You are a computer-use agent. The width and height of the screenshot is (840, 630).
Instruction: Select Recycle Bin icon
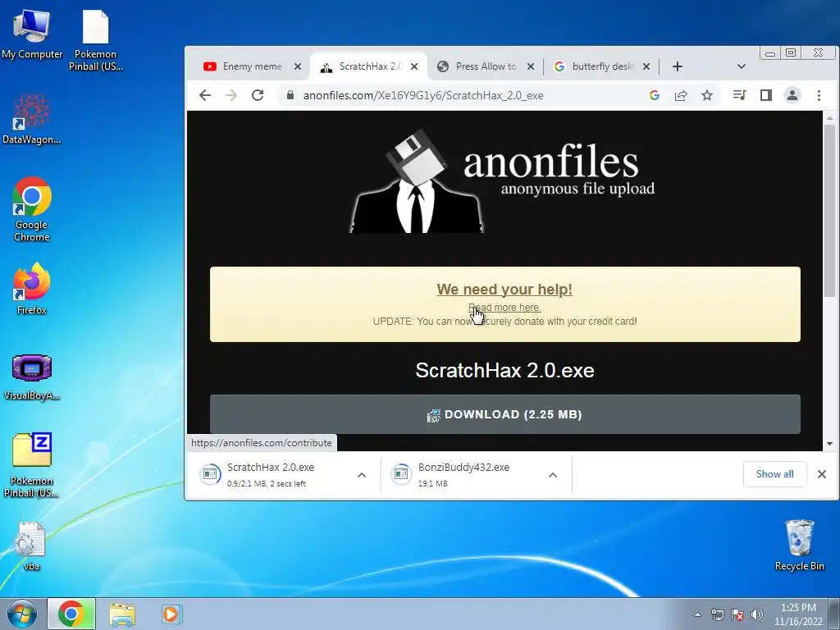pyautogui.click(x=799, y=546)
